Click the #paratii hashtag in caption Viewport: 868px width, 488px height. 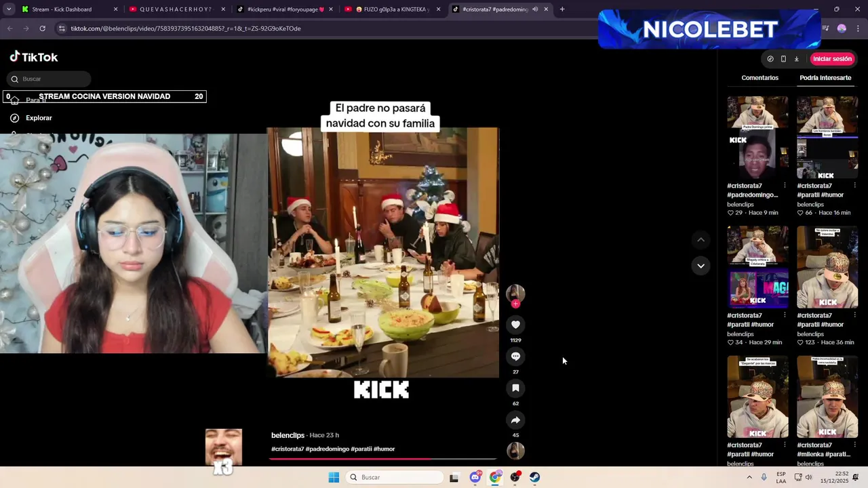pos(361,449)
